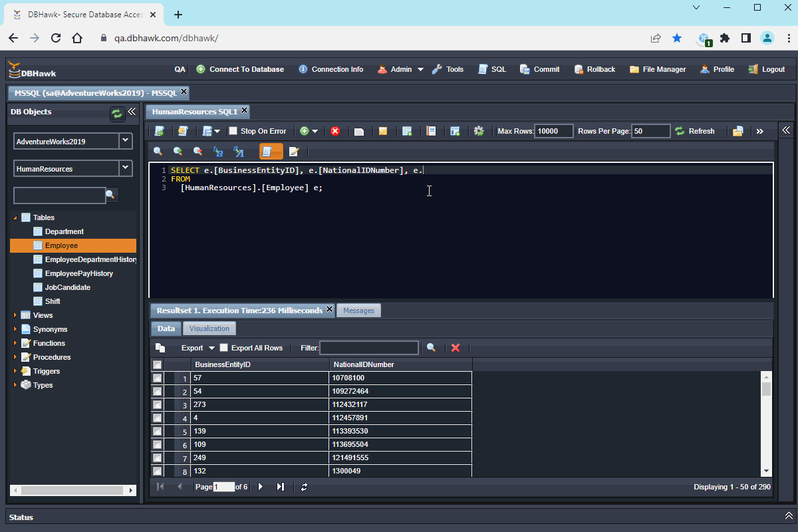Select the checkbox on result row 3
Image resolution: width=798 pixels, height=532 pixels.
(157, 404)
